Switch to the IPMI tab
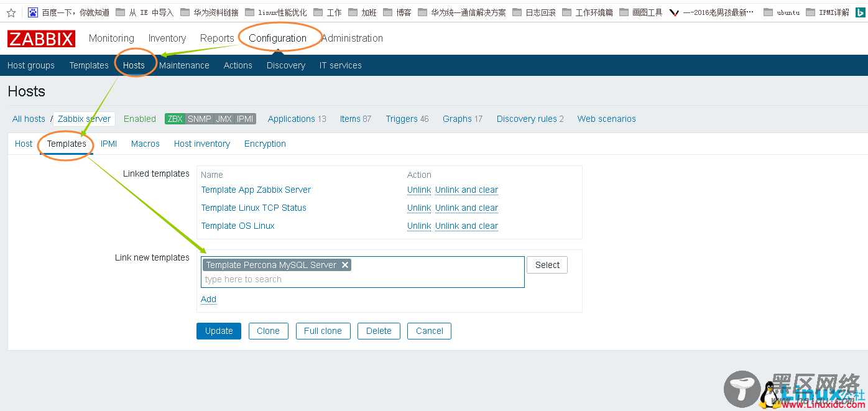Image resolution: width=868 pixels, height=411 pixels. tap(109, 144)
